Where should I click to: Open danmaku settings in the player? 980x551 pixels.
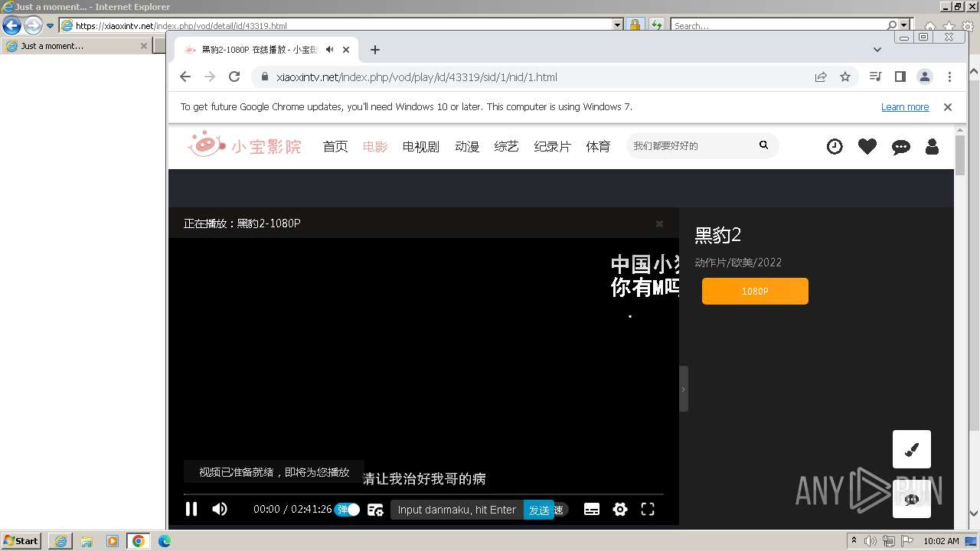375,510
